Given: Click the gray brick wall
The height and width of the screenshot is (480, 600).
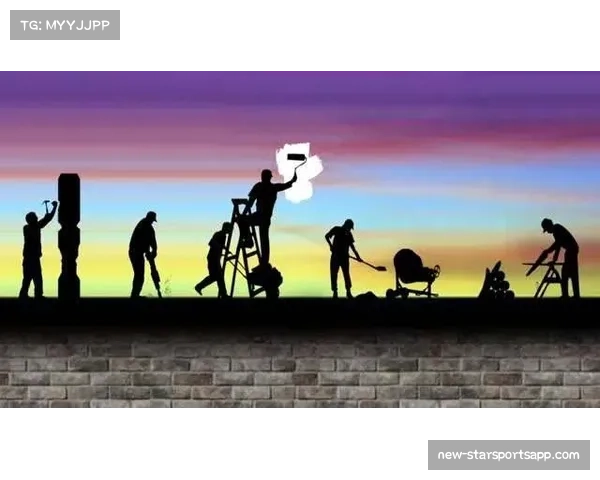Looking at the screenshot, I should [x=300, y=370].
